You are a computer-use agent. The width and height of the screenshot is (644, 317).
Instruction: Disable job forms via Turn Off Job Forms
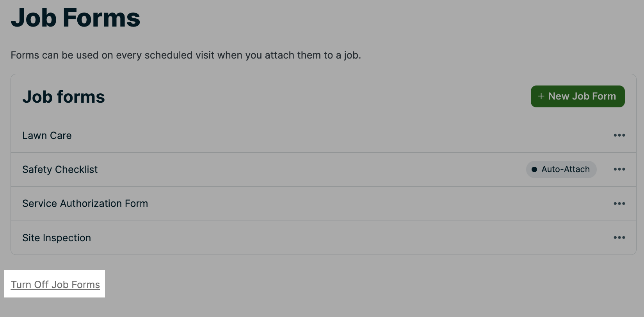(x=55, y=284)
